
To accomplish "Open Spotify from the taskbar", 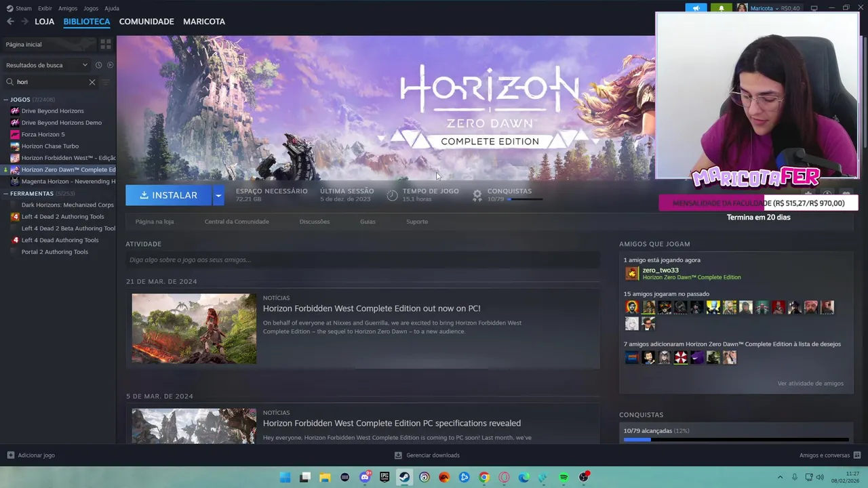I will [564, 477].
